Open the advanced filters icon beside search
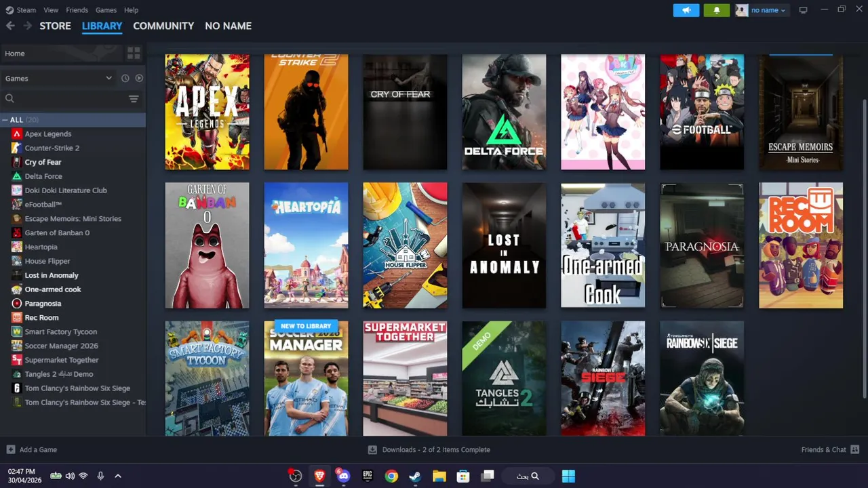The height and width of the screenshot is (488, 868). coord(134,99)
